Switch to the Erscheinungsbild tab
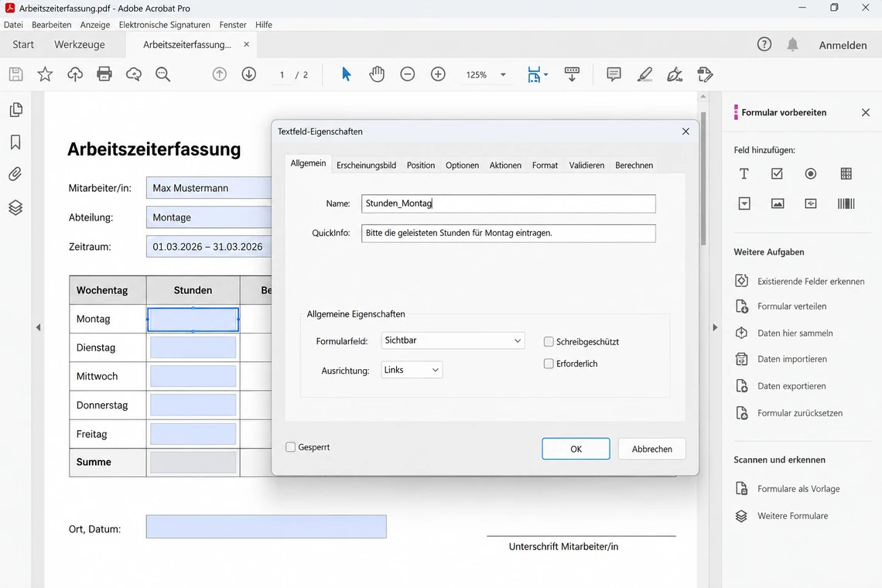Viewport: 882px width, 588px height. [x=366, y=165]
